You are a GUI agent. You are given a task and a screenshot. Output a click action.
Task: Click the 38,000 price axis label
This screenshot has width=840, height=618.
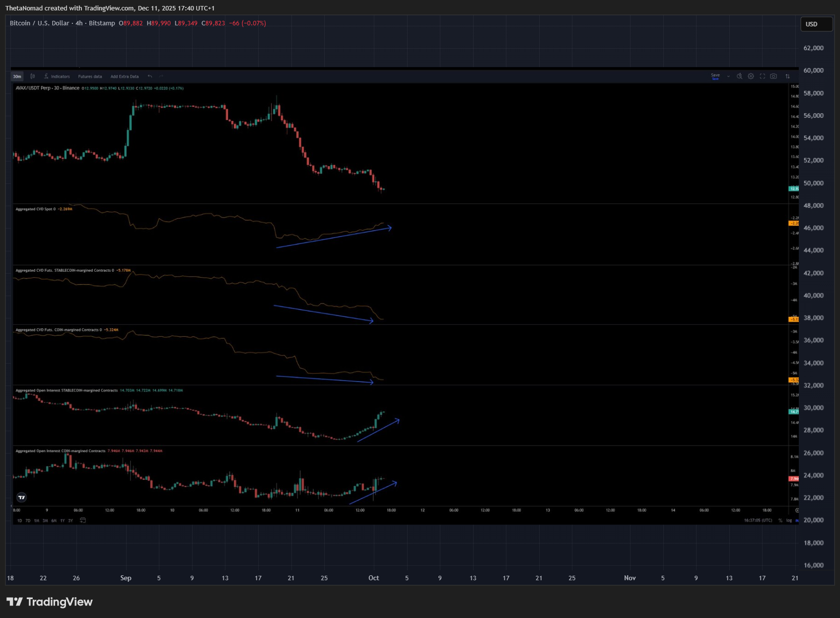pyautogui.click(x=814, y=318)
